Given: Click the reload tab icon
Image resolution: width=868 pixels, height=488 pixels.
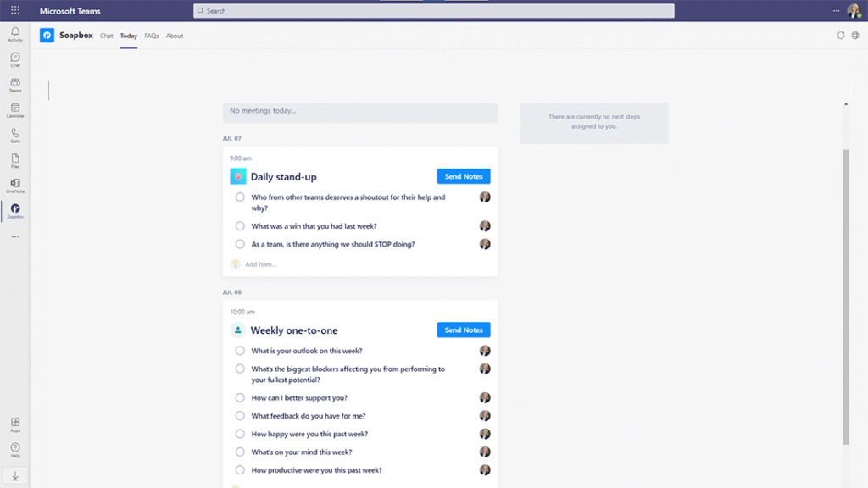Looking at the screenshot, I should 841,36.
